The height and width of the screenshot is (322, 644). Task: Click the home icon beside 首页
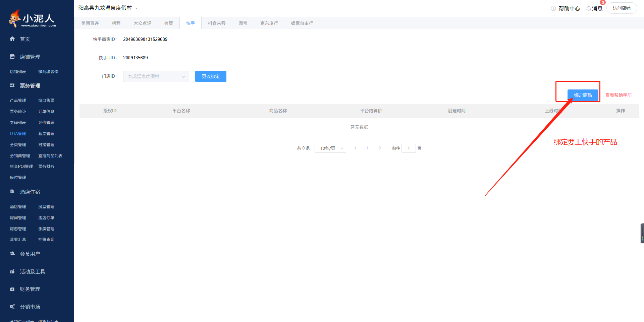[x=12, y=39]
